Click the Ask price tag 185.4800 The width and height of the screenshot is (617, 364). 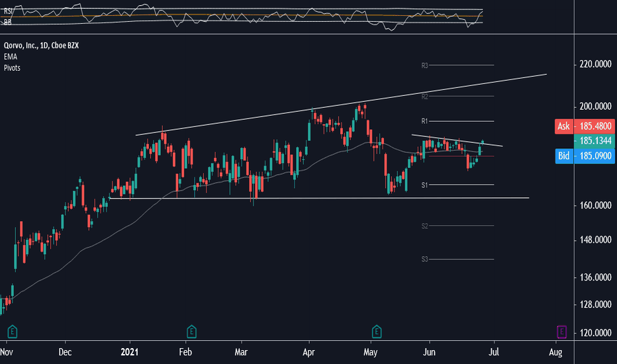pos(585,126)
